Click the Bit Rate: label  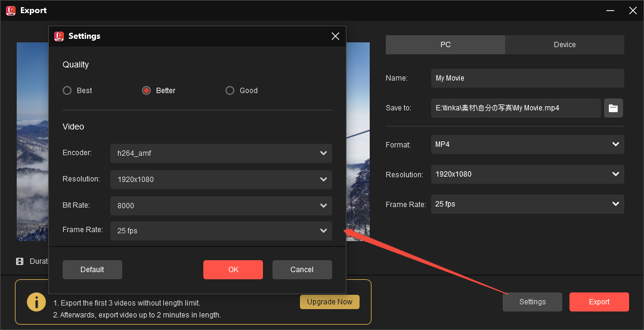76,205
